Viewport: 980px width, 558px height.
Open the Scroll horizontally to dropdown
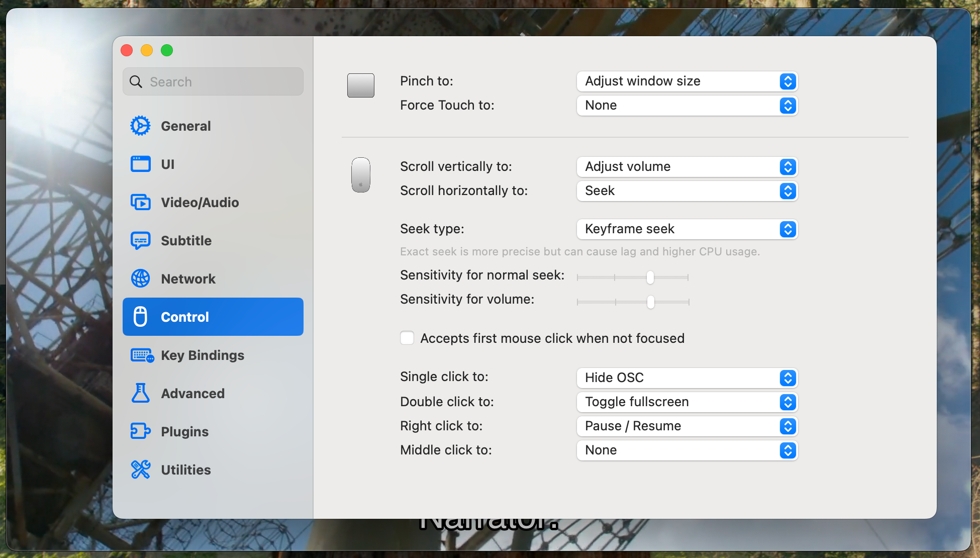click(x=687, y=191)
